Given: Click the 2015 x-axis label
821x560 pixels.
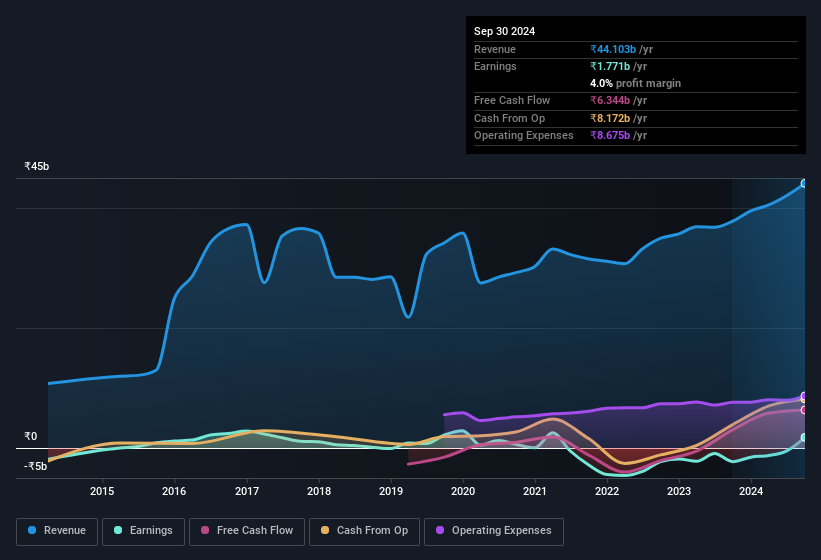Looking at the screenshot, I should tap(102, 491).
